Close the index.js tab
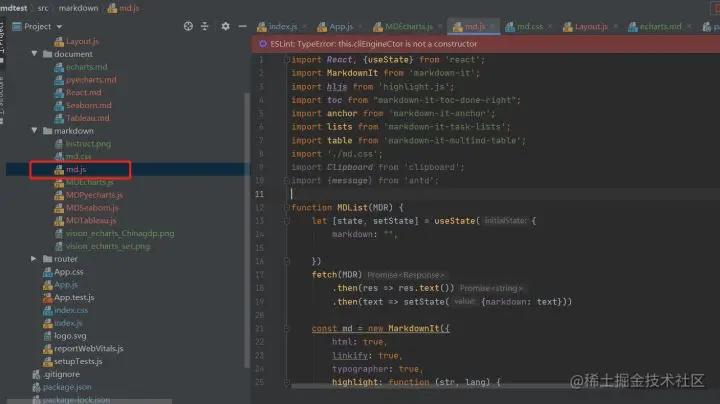 click(x=305, y=27)
